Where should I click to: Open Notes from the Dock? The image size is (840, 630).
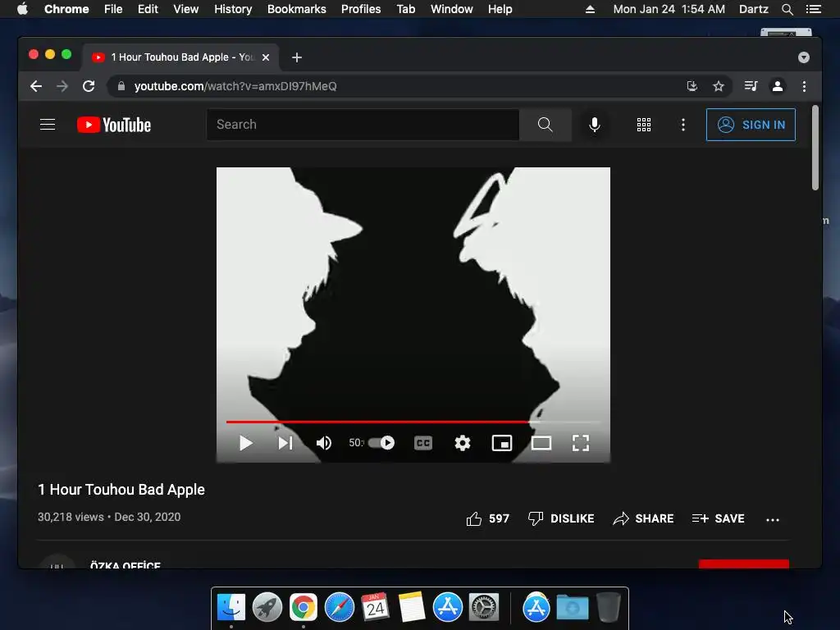click(412, 608)
